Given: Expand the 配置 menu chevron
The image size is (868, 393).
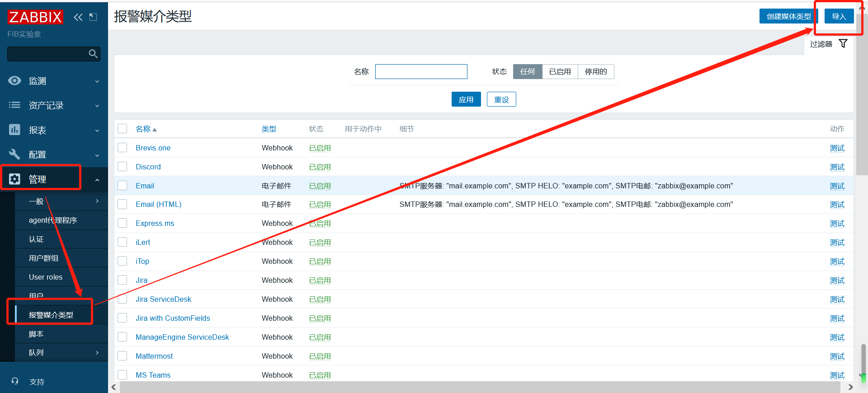Looking at the screenshot, I should click(x=97, y=155).
